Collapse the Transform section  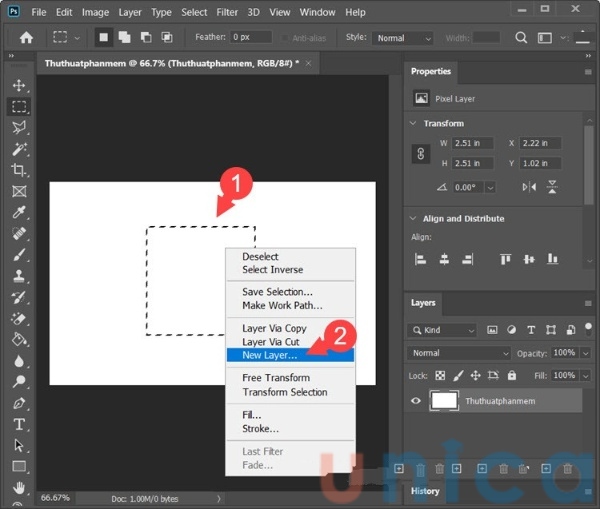click(x=413, y=123)
